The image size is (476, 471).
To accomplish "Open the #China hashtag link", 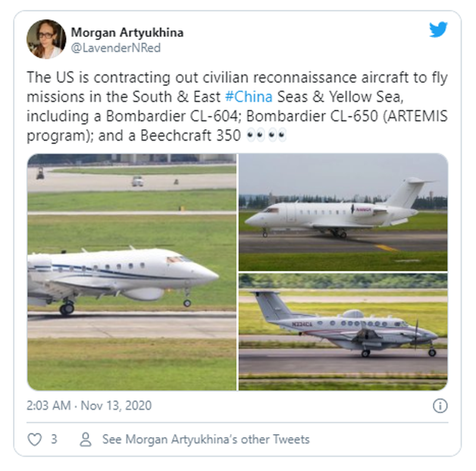I will point(249,97).
